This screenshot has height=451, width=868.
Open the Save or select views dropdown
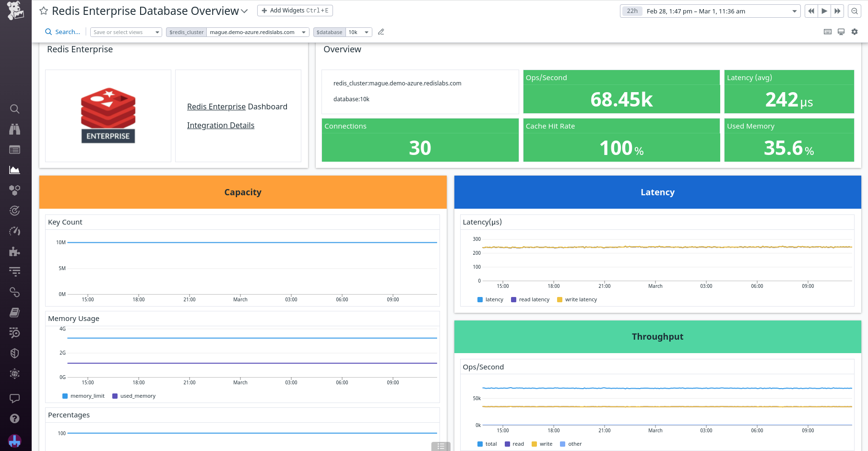pos(126,32)
